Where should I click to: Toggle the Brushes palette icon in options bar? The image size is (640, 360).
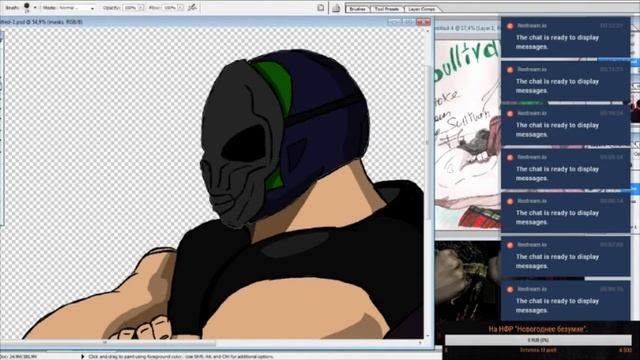(321, 8)
